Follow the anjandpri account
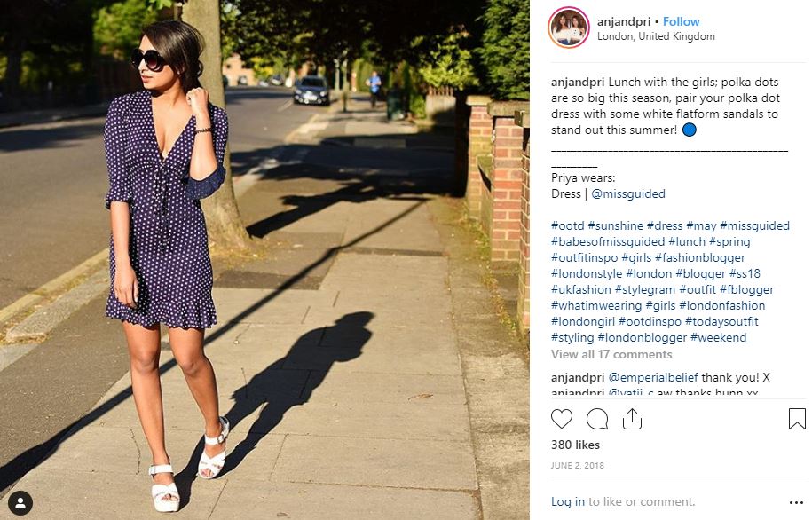 681,21
